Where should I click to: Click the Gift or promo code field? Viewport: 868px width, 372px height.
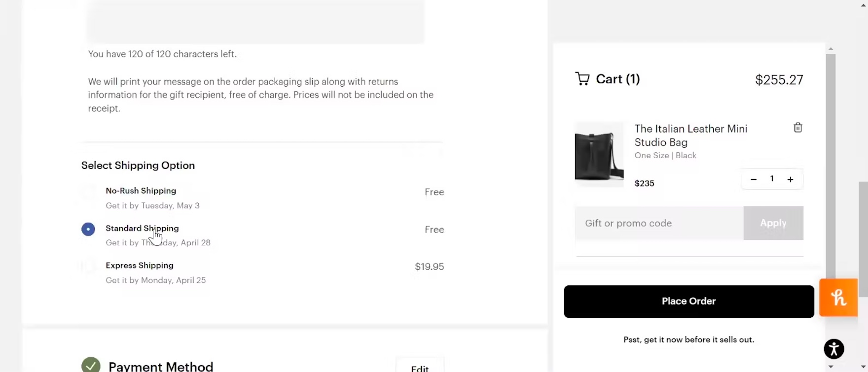click(659, 223)
